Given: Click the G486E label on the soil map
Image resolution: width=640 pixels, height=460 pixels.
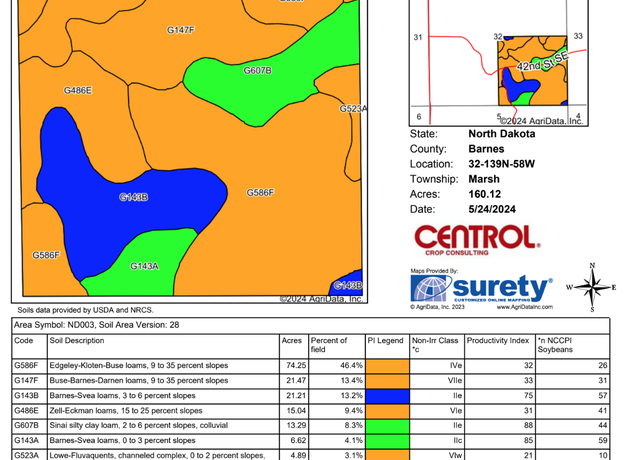Looking at the screenshot, I should pyautogui.click(x=78, y=90).
